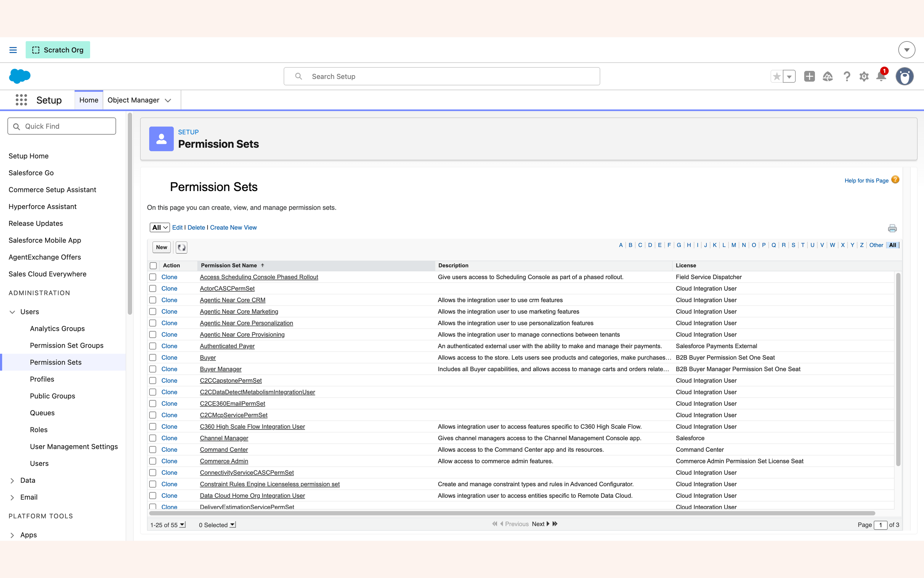Open the All view dropdown
Viewport: 924px width, 578px height.
(159, 227)
